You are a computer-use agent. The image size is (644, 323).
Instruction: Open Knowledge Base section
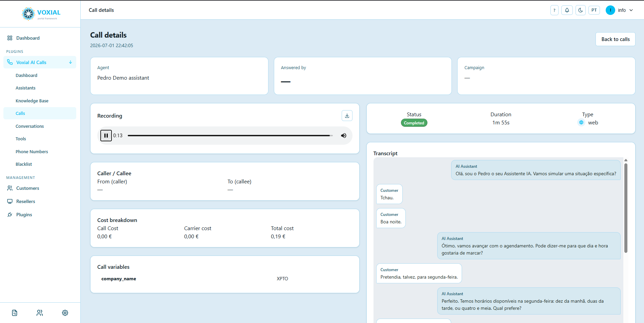[40, 101]
